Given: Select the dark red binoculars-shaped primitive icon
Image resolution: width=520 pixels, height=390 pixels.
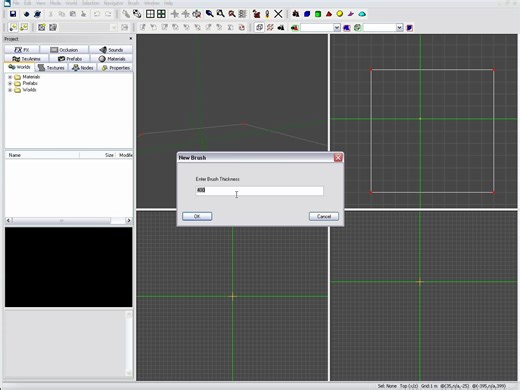Looking at the screenshot, I should (295, 14).
